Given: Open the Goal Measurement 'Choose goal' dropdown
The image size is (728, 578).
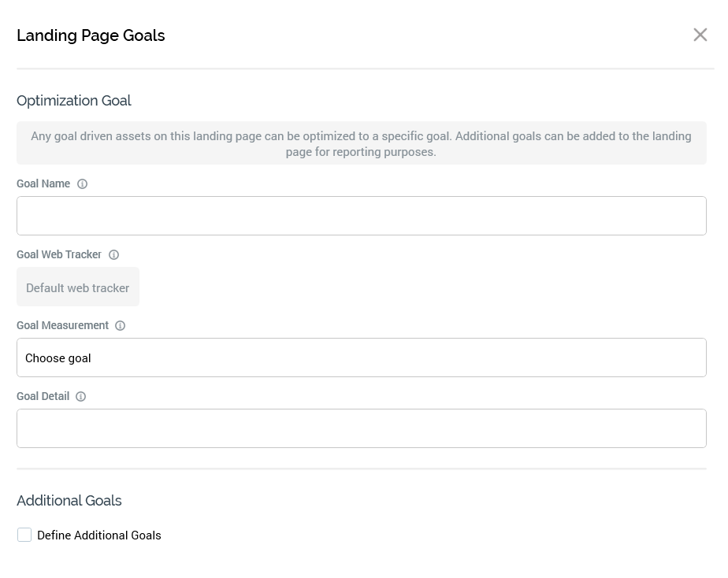Looking at the screenshot, I should pos(361,358).
